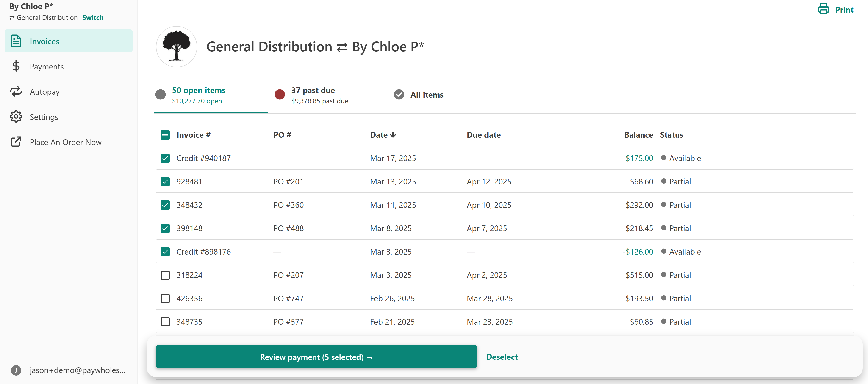Image resolution: width=868 pixels, height=384 pixels.
Task: Click the Invoices document icon in sidebar
Action: (16, 41)
